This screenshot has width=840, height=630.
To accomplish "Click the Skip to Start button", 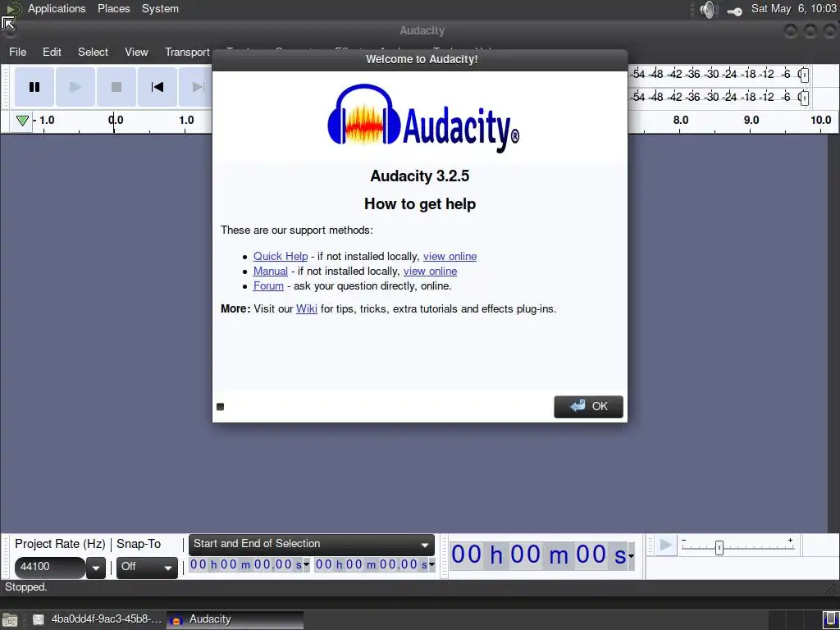I will [157, 87].
